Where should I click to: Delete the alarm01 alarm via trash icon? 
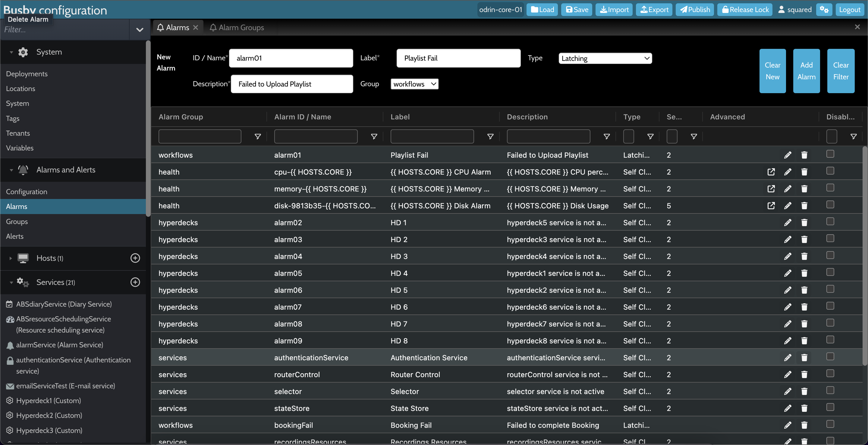point(804,155)
